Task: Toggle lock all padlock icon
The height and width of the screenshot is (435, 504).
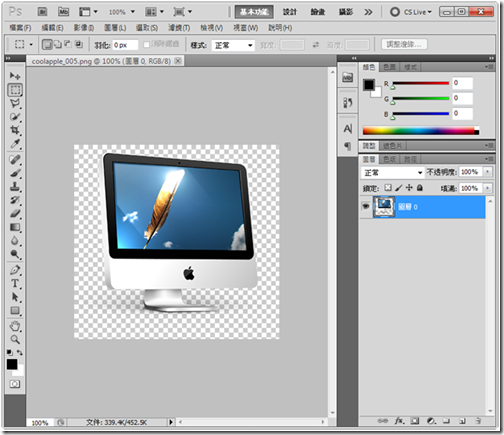Action: tap(420, 188)
